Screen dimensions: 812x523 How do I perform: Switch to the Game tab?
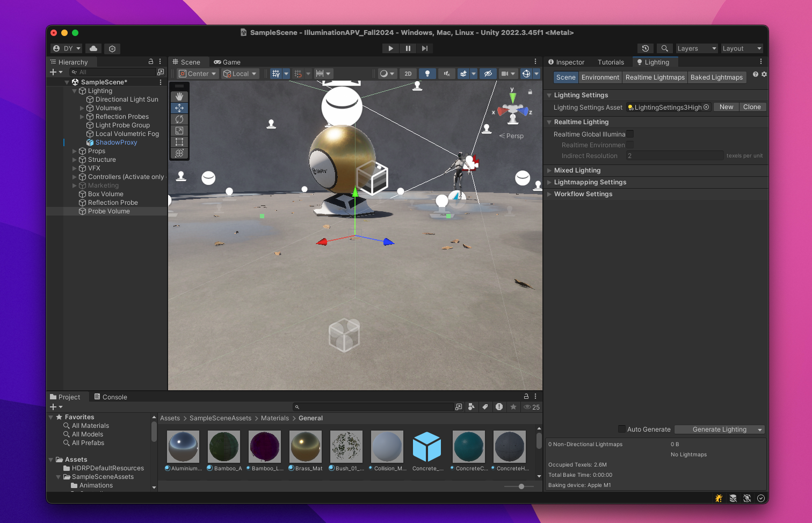(227, 62)
